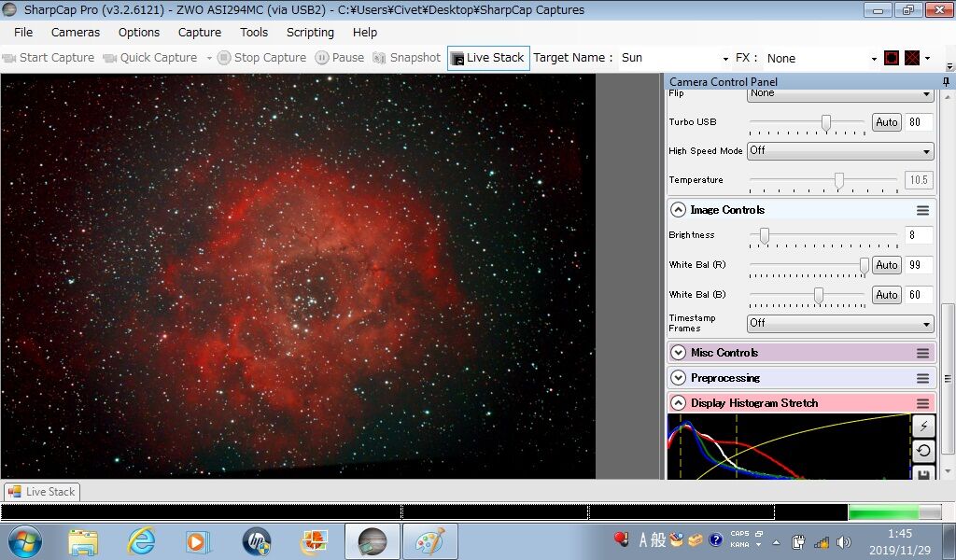
Task: Click the White Bal (R) slider handle
Action: [864, 266]
